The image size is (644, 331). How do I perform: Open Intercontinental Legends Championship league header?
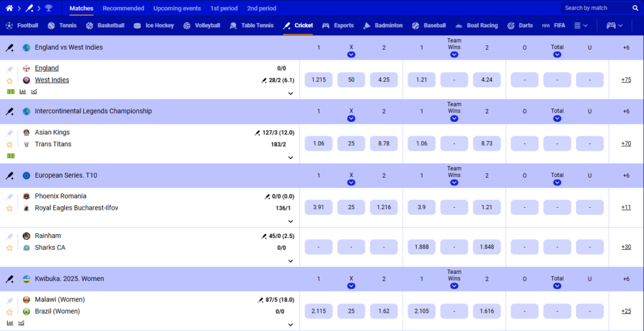(x=93, y=111)
